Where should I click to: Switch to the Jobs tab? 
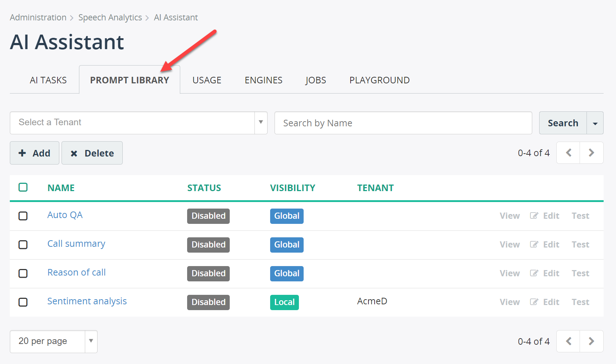click(x=316, y=80)
